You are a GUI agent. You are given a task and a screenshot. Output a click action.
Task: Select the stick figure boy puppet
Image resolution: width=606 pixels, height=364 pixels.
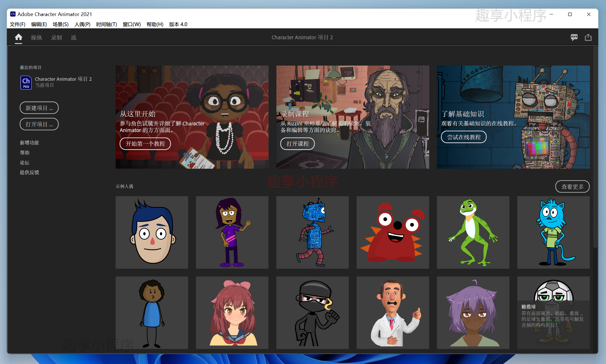152,312
